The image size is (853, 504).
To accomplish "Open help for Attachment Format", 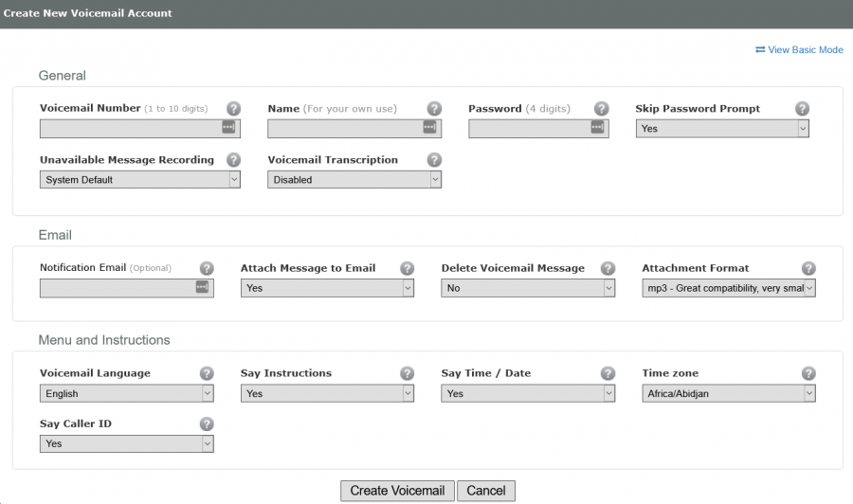I will click(x=808, y=268).
